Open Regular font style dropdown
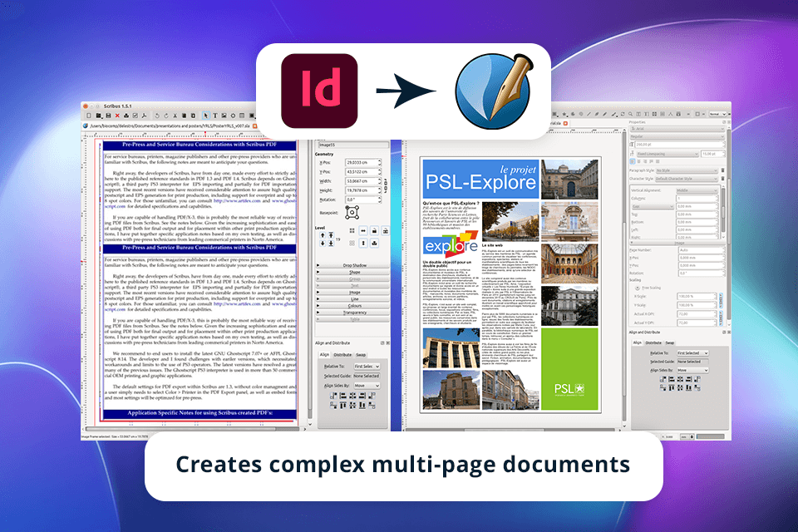 coord(677,136)
